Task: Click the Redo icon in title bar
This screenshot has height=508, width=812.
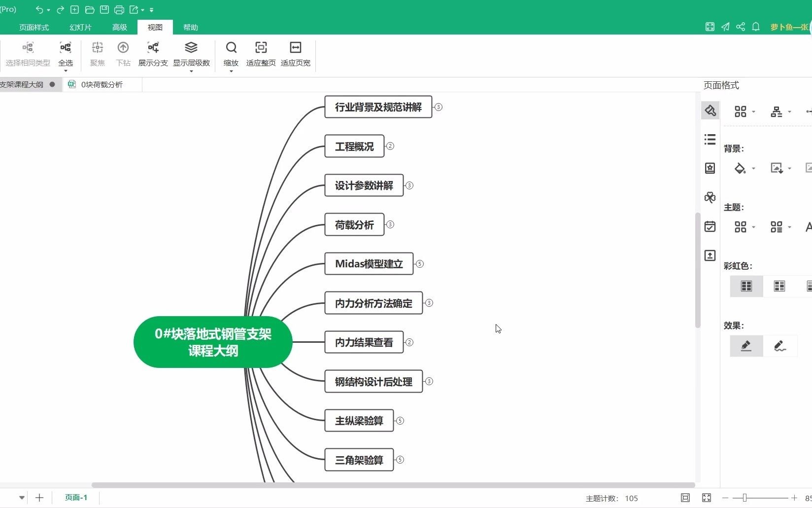Action: pyautogui.click(x=60, y=9)
